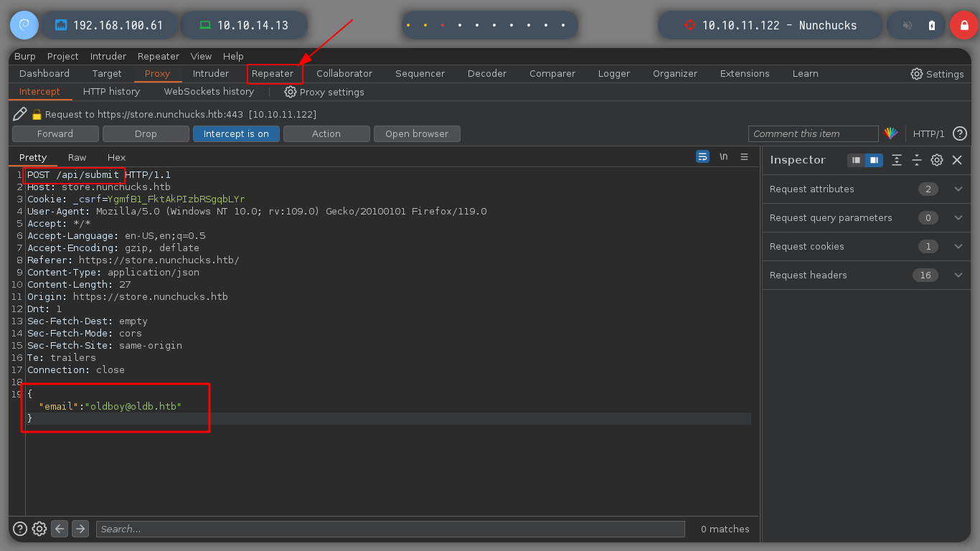The height and width of the screenshot is (551, 980).
Task: Select the Raw view tab
Action: (77, 157)
